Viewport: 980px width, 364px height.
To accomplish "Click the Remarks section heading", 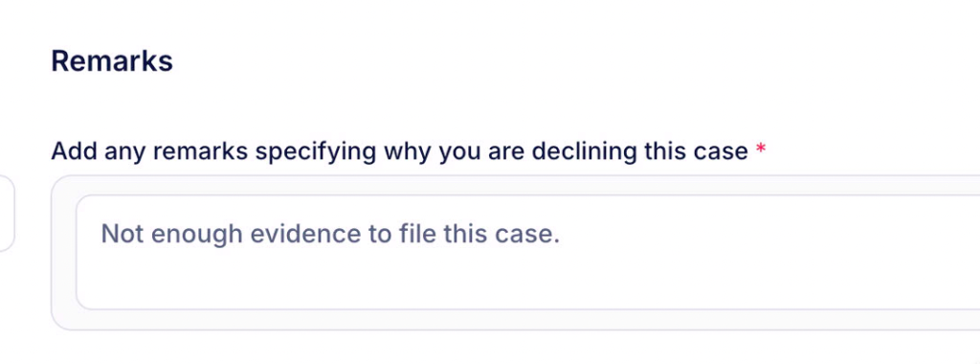I will point(112,61).
